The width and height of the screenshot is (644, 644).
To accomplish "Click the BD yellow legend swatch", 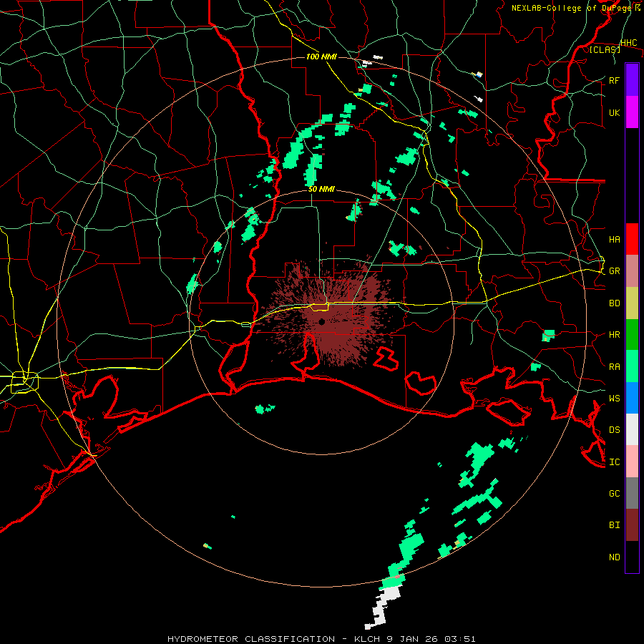I will [x=632, y=303].
